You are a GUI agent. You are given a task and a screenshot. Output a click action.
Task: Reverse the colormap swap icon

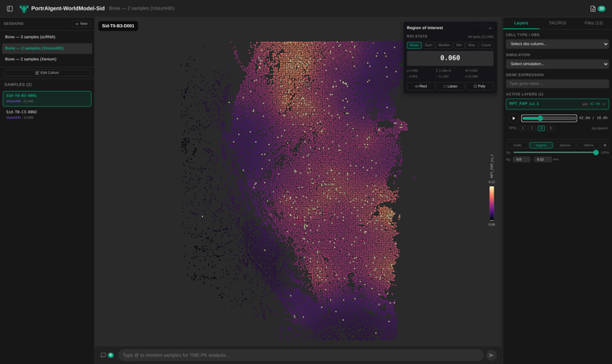coord(605,145)
